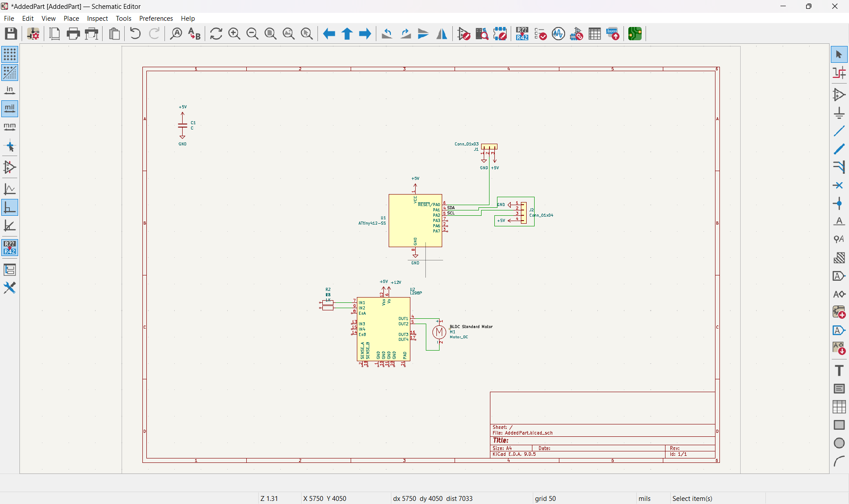849x504 pixels.
Task: Select the Add Junction tool
Action: click(x=839, y=204)
